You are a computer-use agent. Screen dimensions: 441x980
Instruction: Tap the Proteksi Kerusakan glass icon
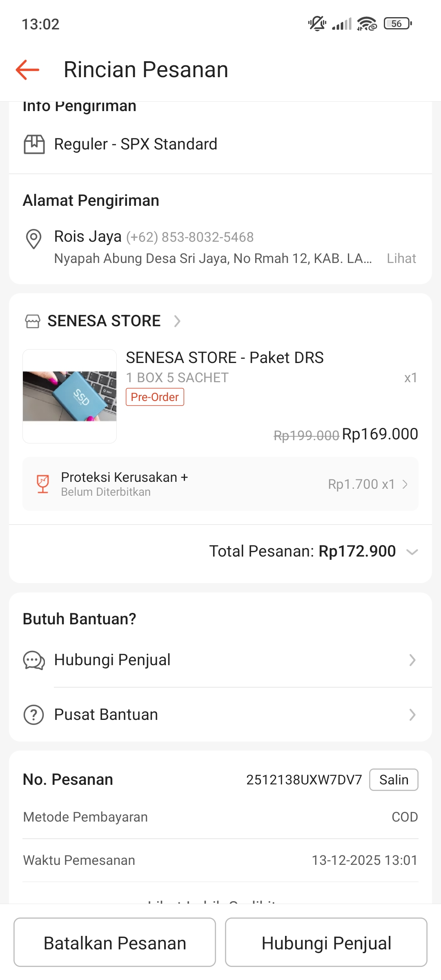coord(43,484)
